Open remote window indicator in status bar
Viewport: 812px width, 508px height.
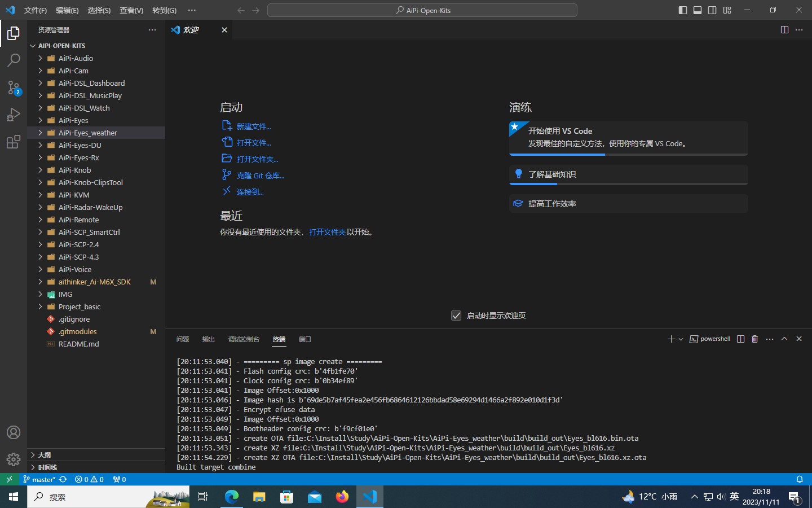9,479
